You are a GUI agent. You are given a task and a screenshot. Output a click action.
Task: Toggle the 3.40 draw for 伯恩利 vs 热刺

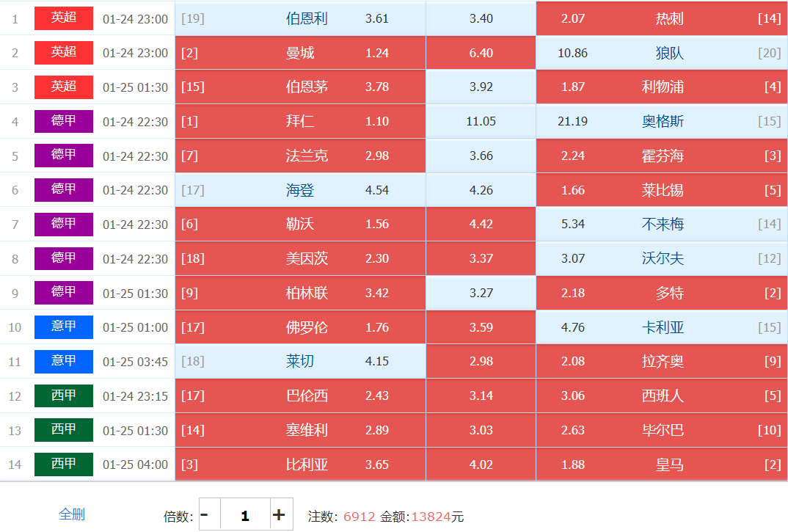click(481, 18)
